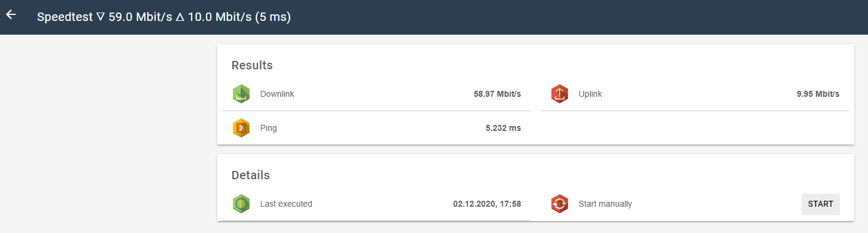
Task: Click the yellow Ping hexagon icon
Action: click(x=241, y=128)
